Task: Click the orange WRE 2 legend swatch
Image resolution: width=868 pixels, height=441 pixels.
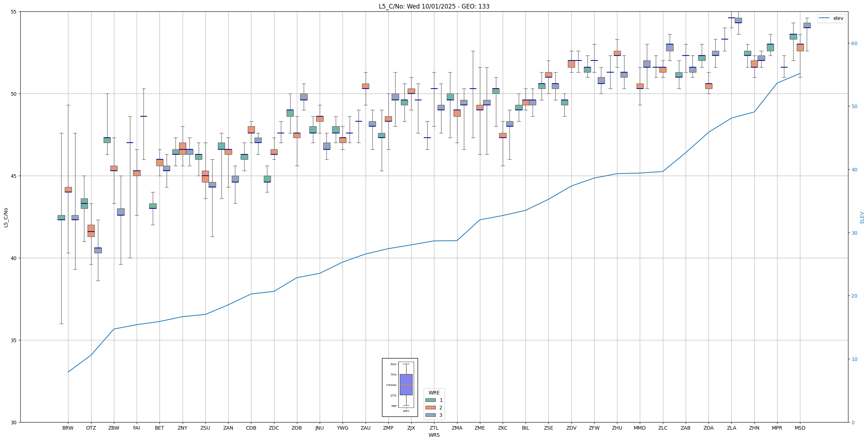Action: (x=430, y=408)
